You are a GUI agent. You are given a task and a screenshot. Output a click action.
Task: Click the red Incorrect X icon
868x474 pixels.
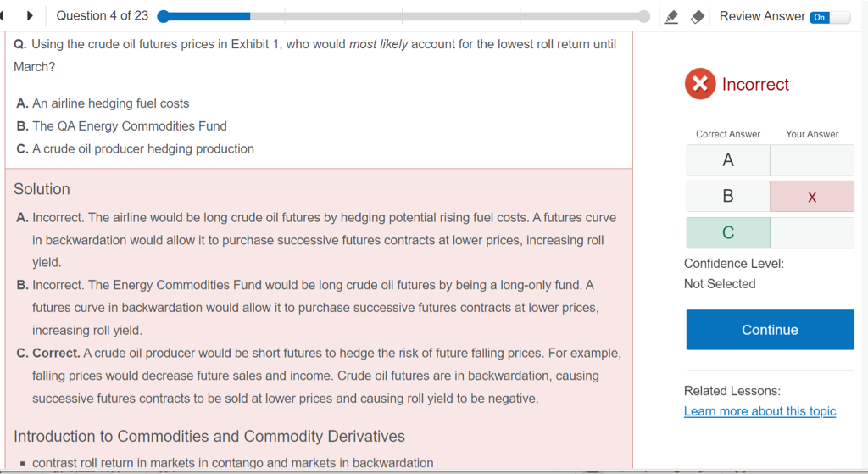click(699, 84)
